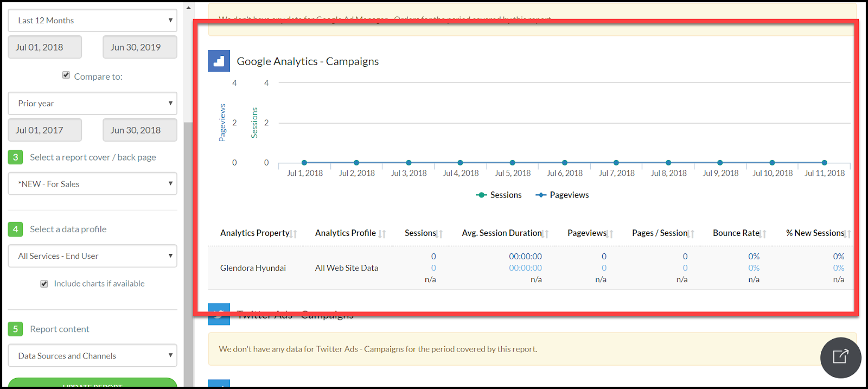Open the *NEW - For Sales cover dropdown

[x=93, y=184]
